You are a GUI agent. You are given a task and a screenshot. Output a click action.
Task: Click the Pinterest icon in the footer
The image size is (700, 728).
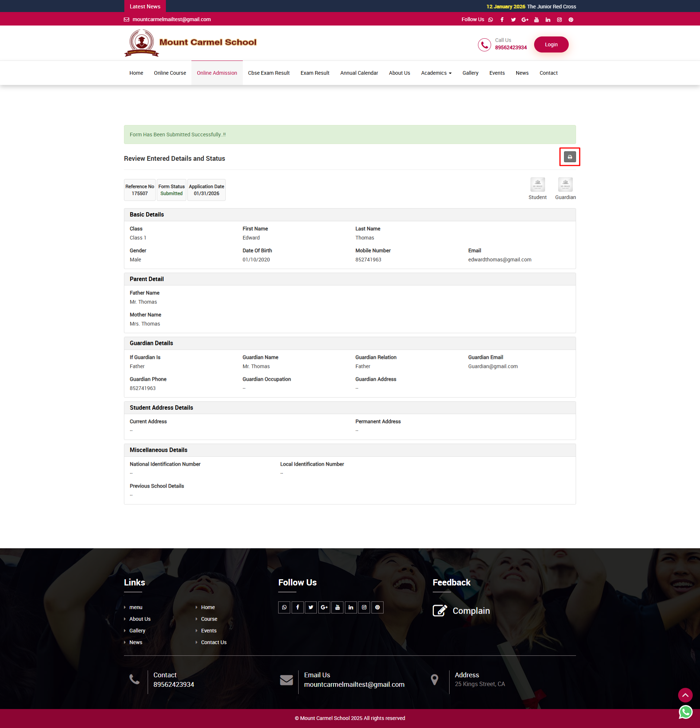(377, 607)
